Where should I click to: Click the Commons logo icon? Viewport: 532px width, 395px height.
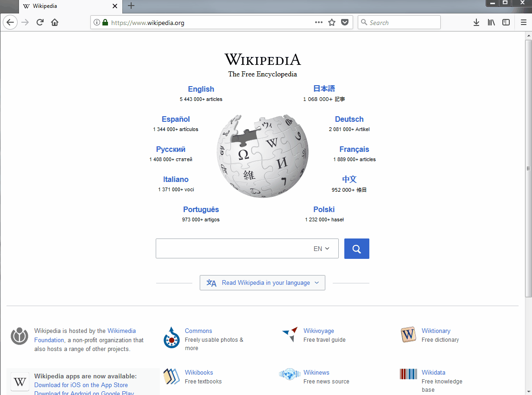coord(171,338)
